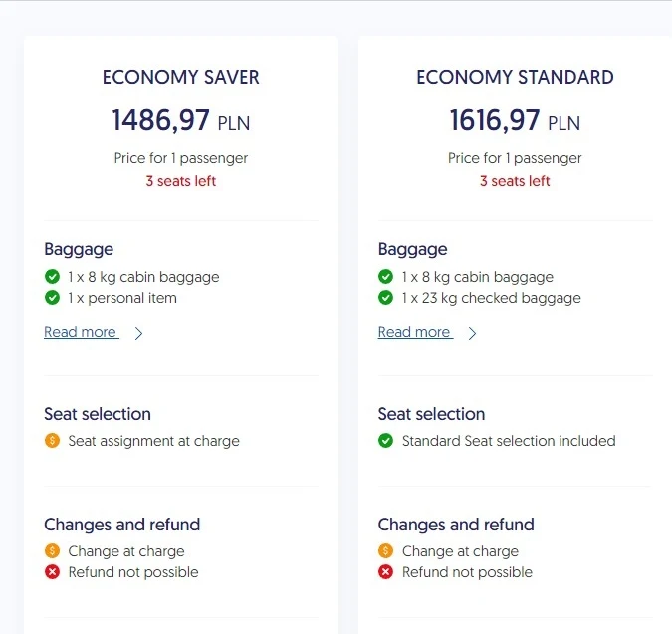The image size is (672, 634).
Task: Click green check beside Economy Standard cabin baggage
Action: point(385,277)
